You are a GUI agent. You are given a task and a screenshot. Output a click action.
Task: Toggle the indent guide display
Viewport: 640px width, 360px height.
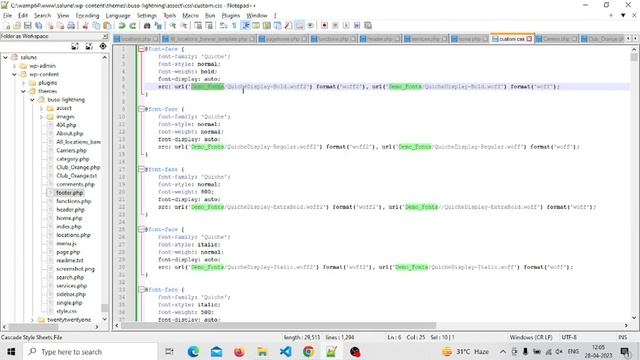(245, 26)
